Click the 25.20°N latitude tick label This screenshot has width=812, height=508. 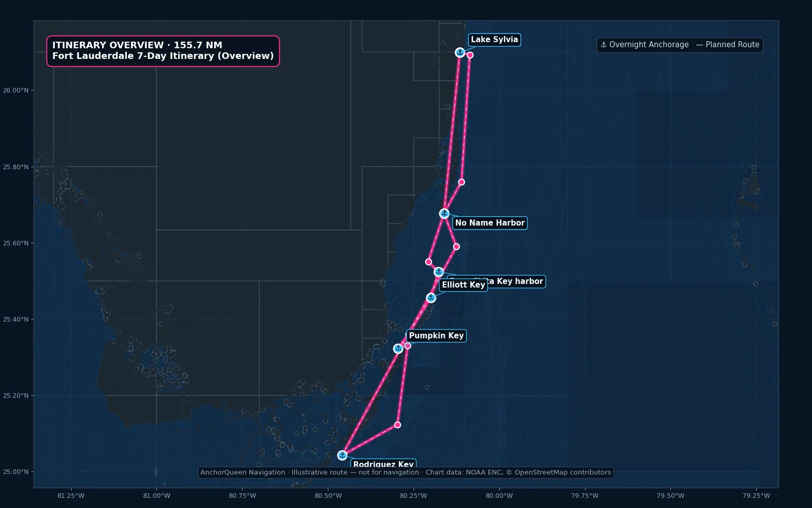click(x=16, y=395)
